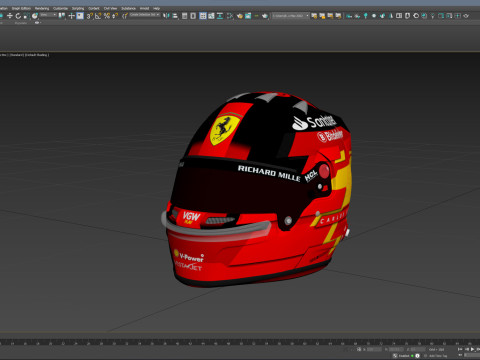Open the Customize menu
This screenshot has height=360, width=480.
tap(60, 8)
